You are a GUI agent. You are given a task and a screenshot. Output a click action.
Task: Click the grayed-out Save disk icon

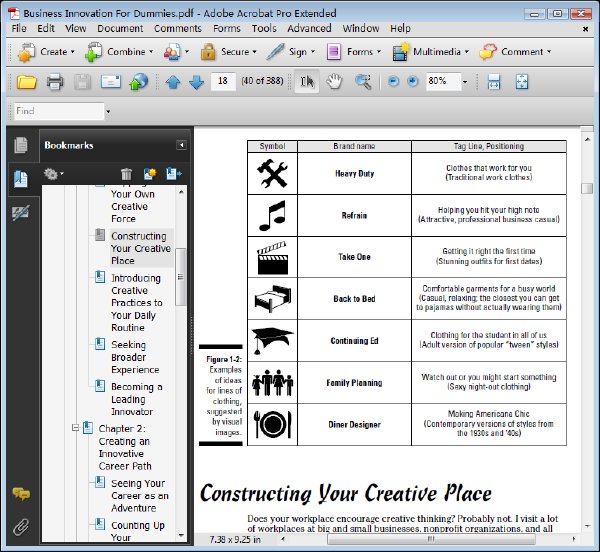(82, 82)
